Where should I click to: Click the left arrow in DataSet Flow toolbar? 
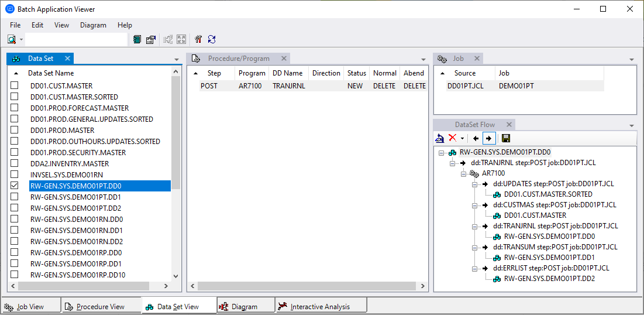pos(476,138)
